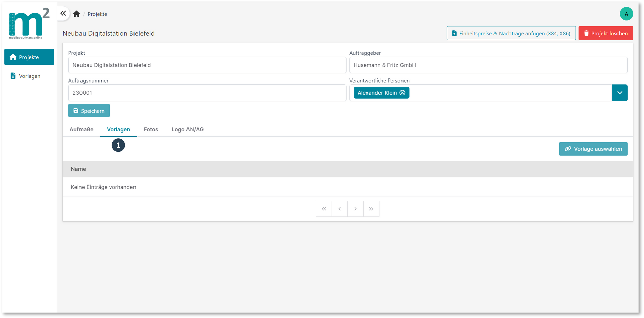Screen dimensions: 644x318
Task: Collapse the sidebar with double-chevron icon
Action: click(x=63, y=14)
